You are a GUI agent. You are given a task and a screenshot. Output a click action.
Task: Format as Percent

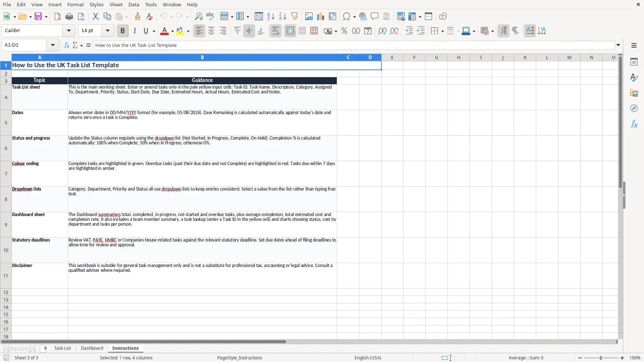344,31
